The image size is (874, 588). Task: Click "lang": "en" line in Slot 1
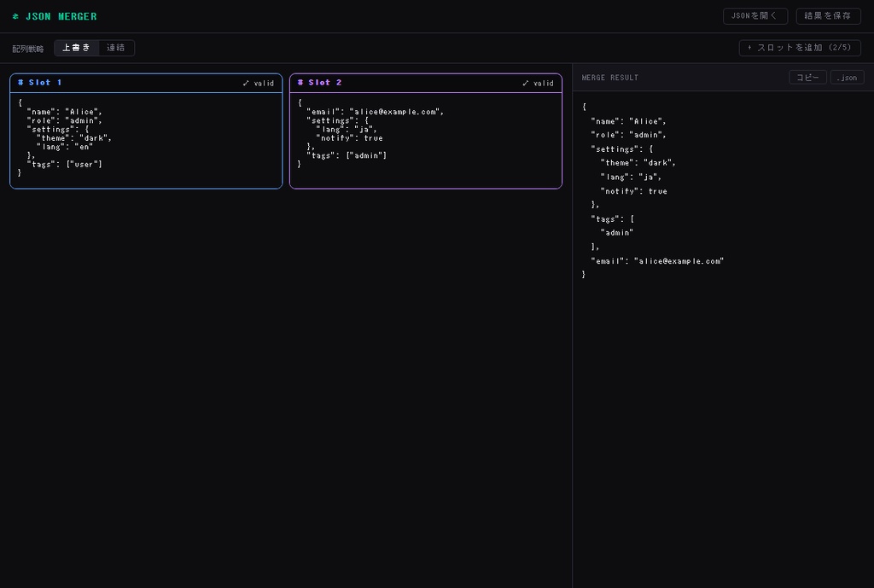65,147
